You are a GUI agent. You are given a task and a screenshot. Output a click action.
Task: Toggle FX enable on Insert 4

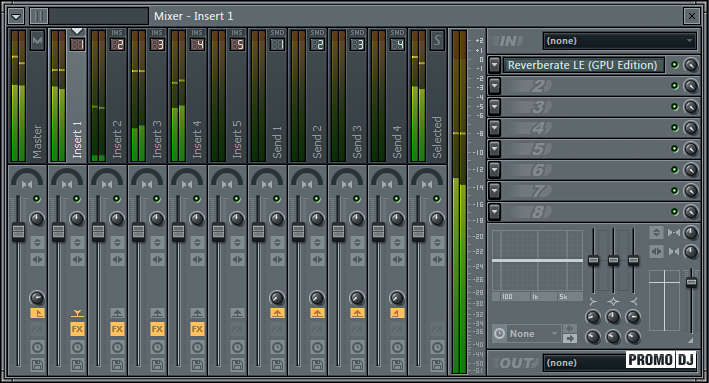(197, 329)
